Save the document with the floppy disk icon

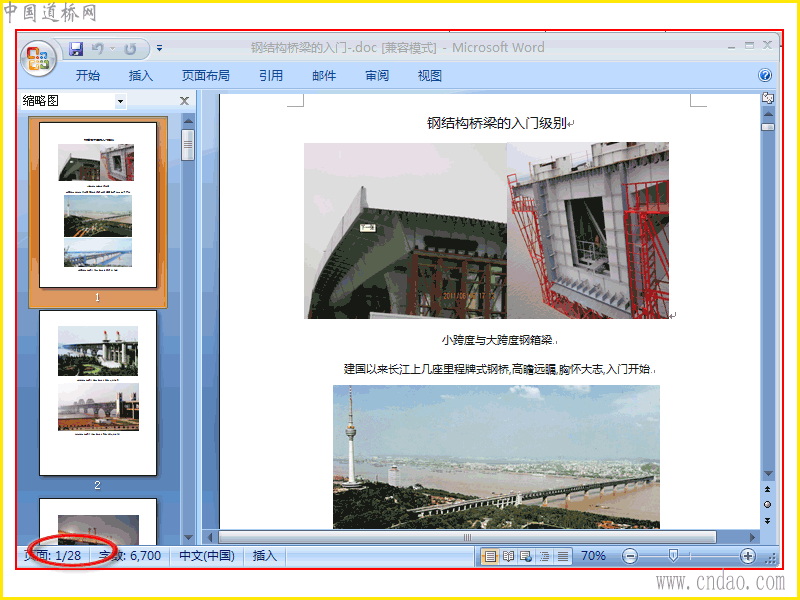click(x=76, y=49)
